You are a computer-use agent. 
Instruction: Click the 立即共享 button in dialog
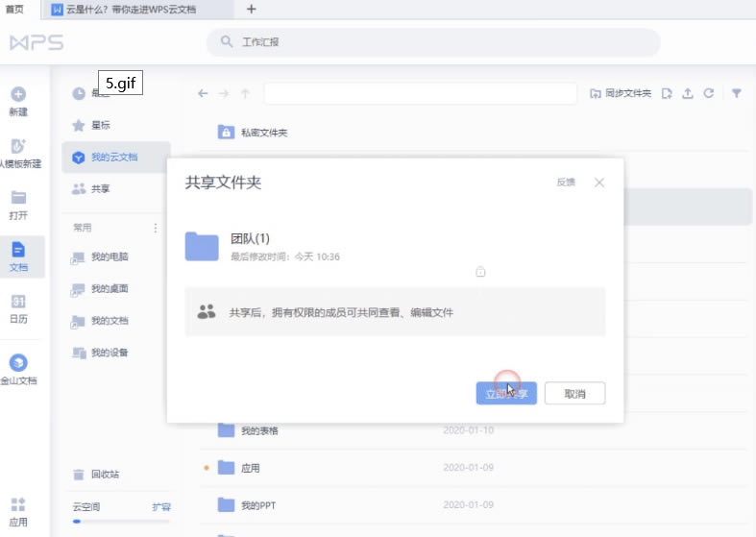(x=505, y=394)
